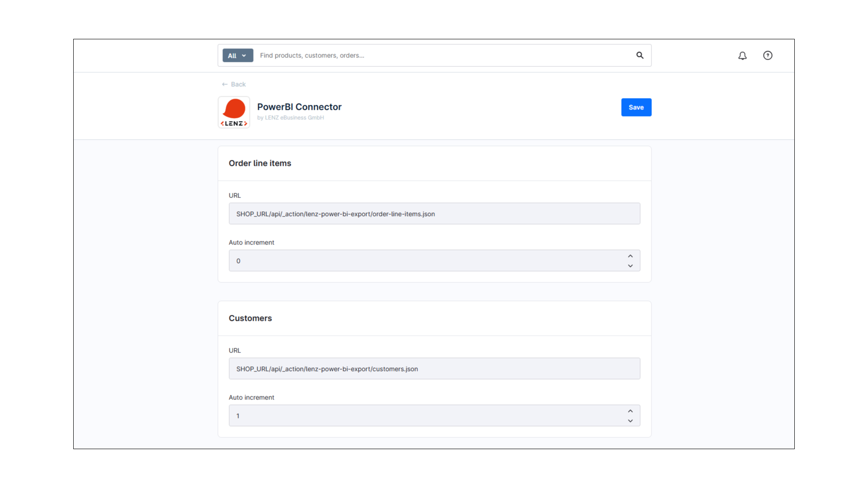Click the magnifying glass search icon

click(640, 55)
